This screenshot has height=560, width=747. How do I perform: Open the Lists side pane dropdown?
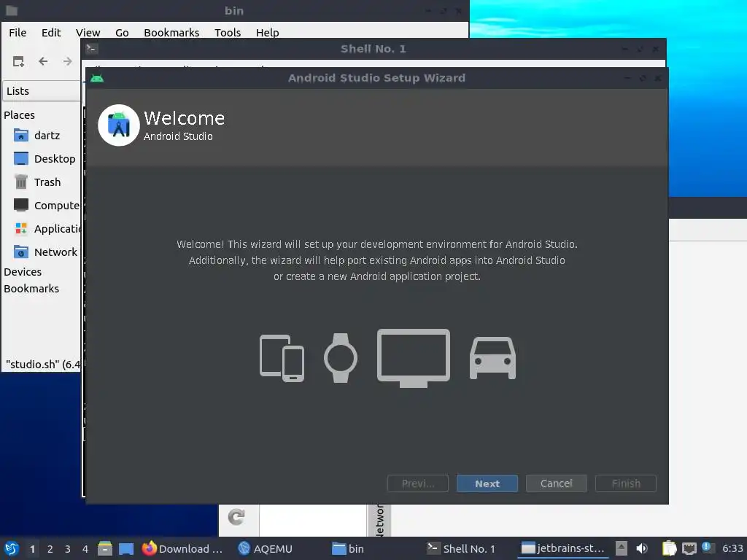point(42,91)
